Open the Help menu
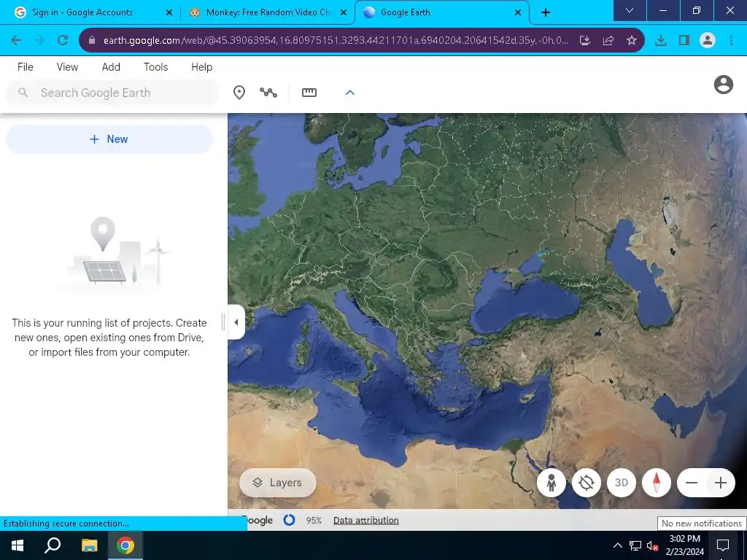 [x=201, y=67]
